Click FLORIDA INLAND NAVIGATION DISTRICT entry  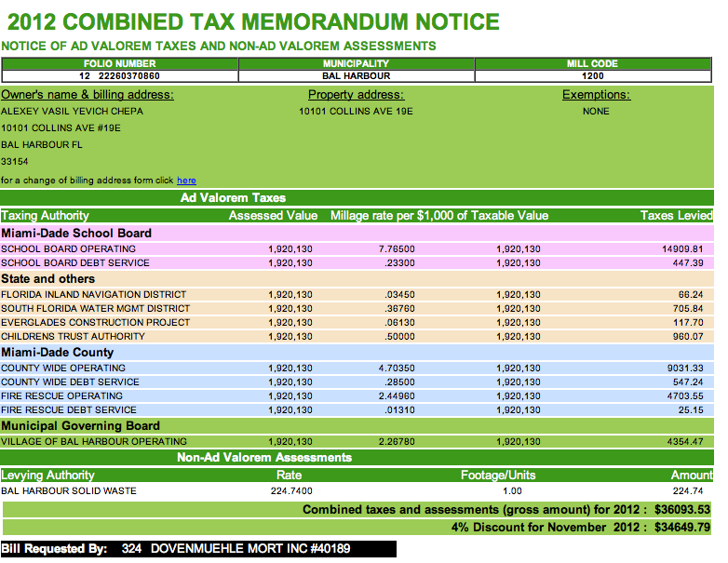tap(93, 294)
